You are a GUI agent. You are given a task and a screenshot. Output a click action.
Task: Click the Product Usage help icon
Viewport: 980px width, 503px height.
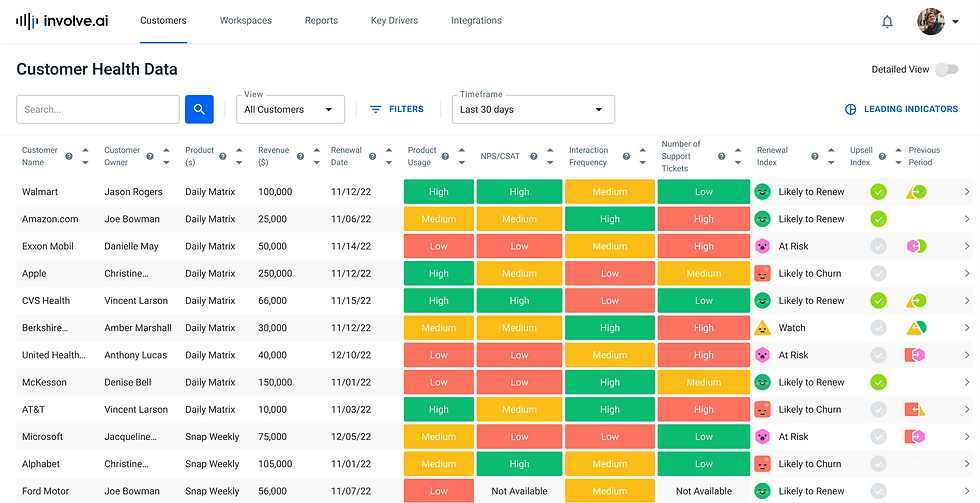(x=445, y=156)
